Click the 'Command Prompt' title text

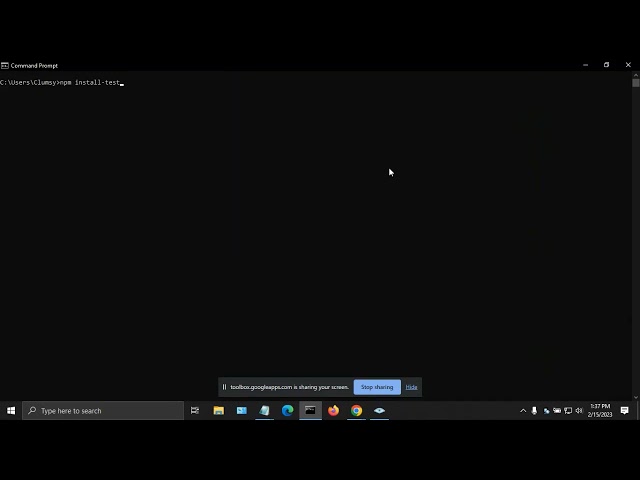pos(34,65)
